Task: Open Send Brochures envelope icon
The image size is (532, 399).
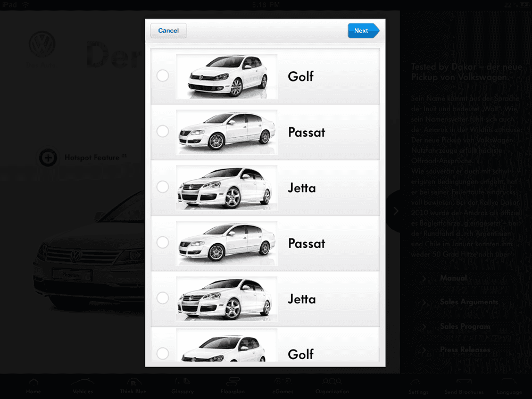Action: click(464, 383)
